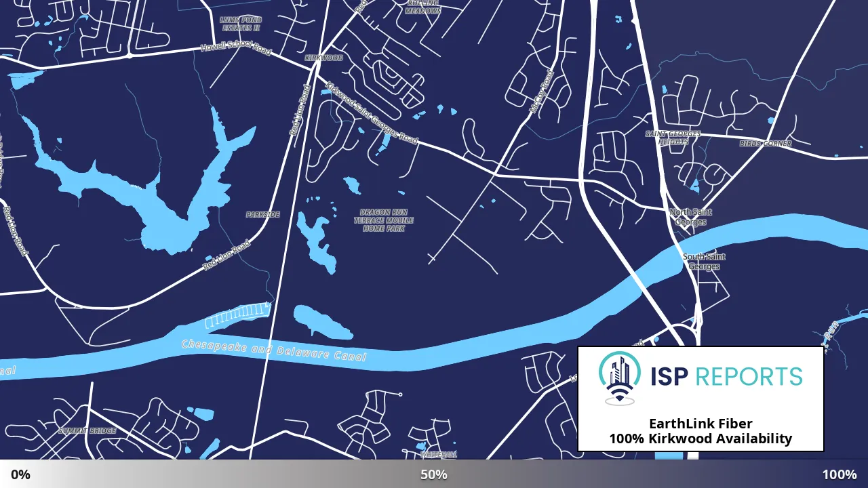Click the "Lums Pond Estates II" label
This screenshot has width=868, height=488.
[241, 24]
